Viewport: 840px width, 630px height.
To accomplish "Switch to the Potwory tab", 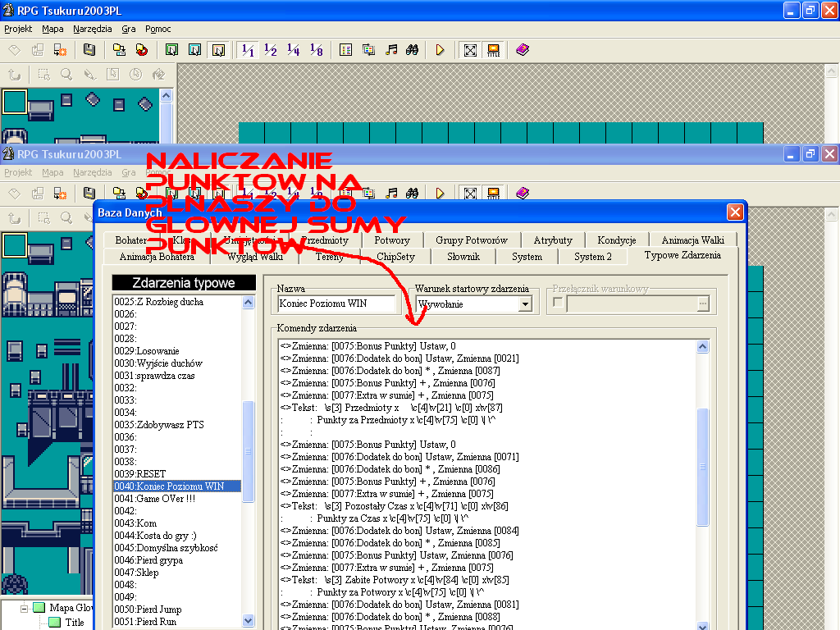I will (392, 240).
